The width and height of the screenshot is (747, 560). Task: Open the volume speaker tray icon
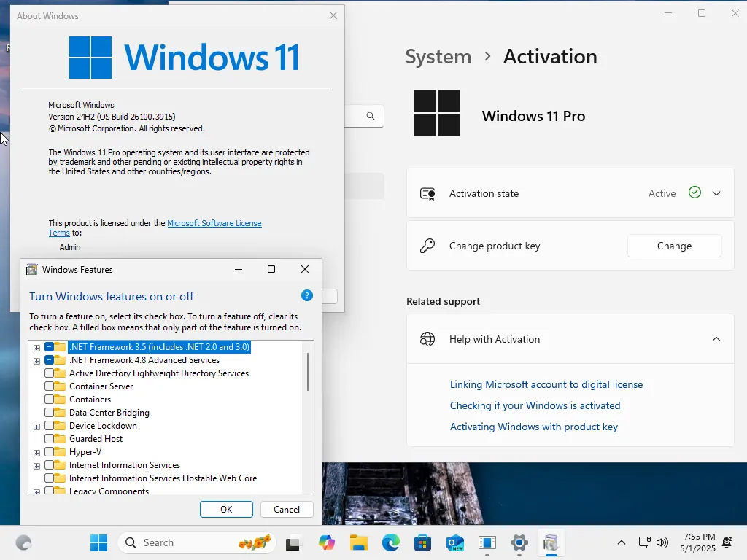click(662, 542)
